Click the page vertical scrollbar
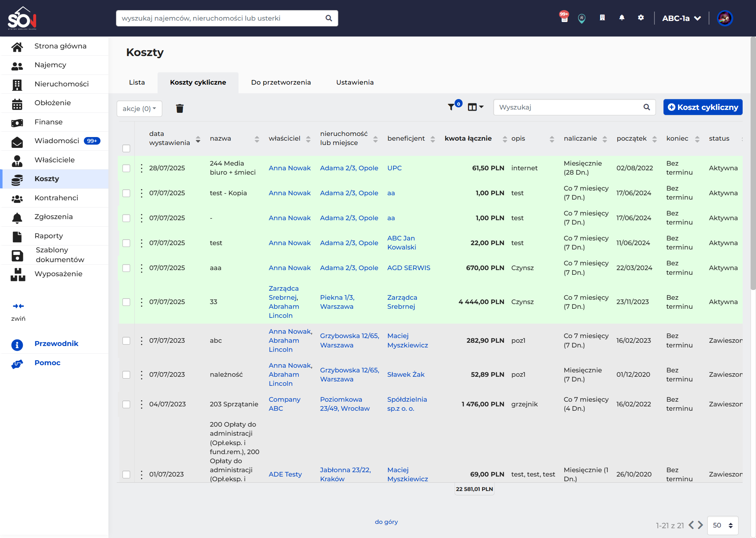This screenshot has width=756, height=538. pyautogui.click(x=753, y=163)
